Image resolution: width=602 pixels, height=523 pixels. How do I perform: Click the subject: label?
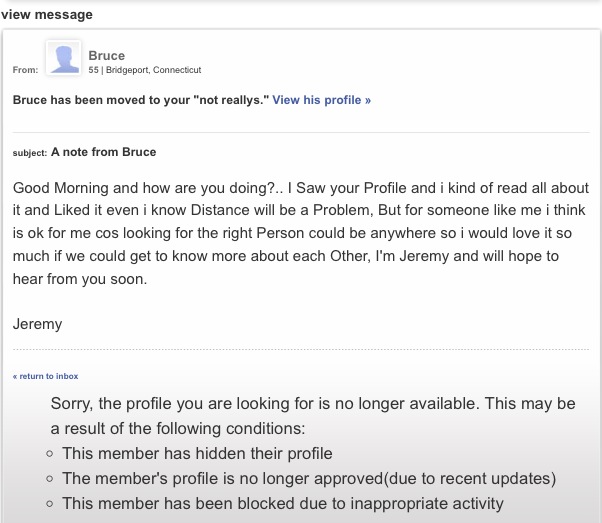[x=30, y=153]
